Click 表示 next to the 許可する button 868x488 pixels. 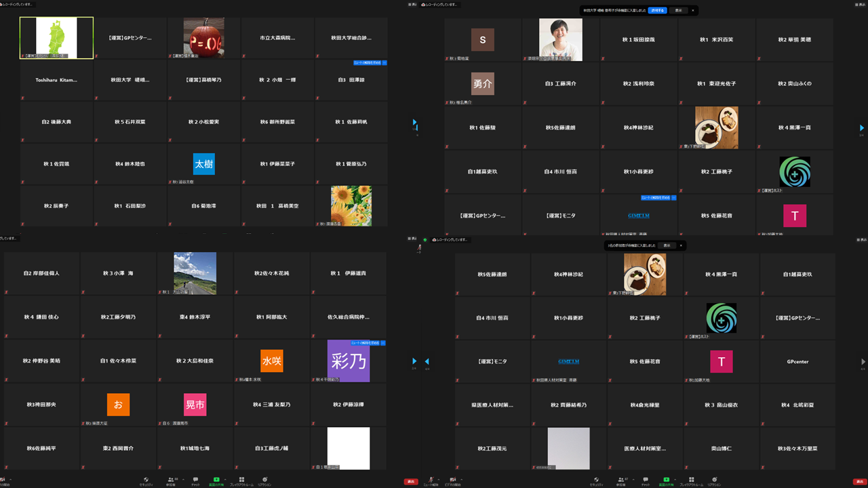click(x=678, y=11)
